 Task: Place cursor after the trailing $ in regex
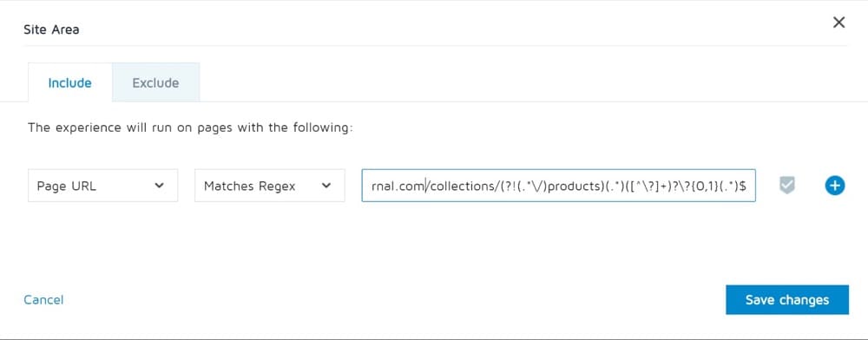[x=748, y=186]
